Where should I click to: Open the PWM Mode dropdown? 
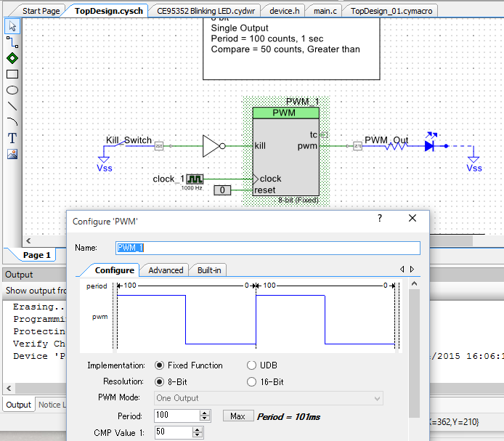[x=268, y=398]
